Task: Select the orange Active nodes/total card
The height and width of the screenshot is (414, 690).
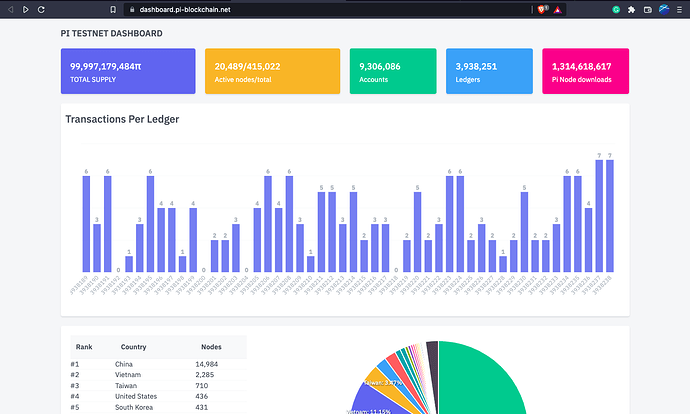Action: click(x=272, y=71)
